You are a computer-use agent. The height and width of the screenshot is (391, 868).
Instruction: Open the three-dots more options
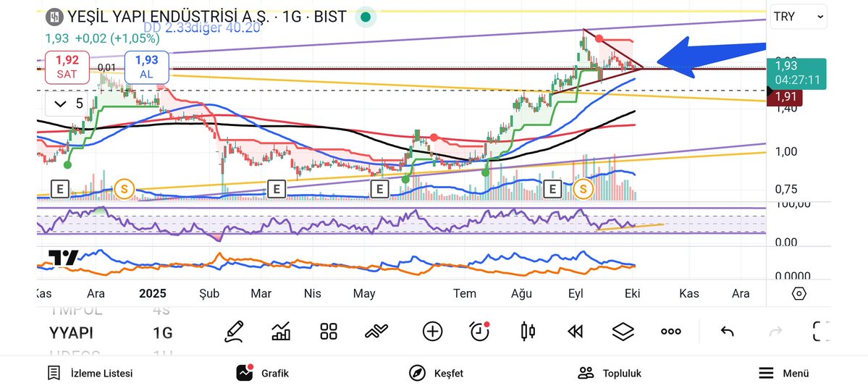point(671,332)
